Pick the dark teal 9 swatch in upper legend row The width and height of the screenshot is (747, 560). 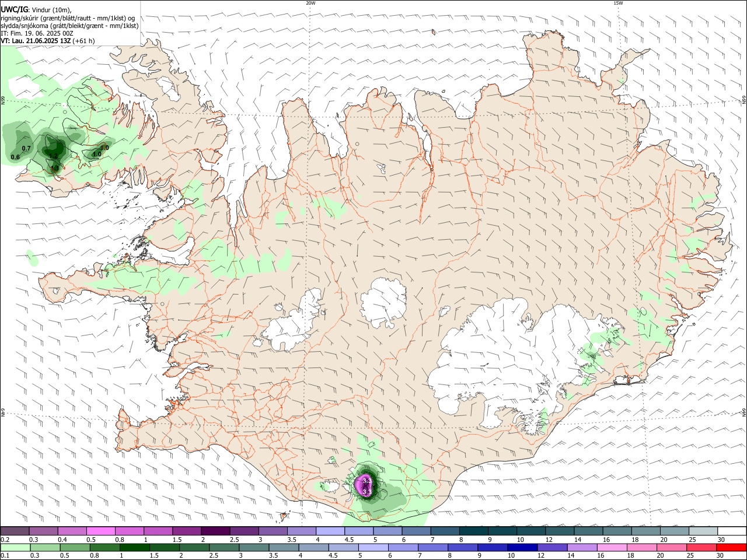(x=502, y=531)
